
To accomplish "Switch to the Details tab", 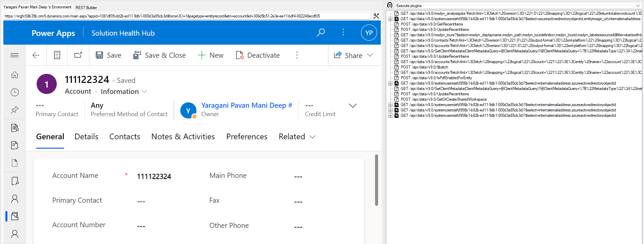I will [86, 137].
